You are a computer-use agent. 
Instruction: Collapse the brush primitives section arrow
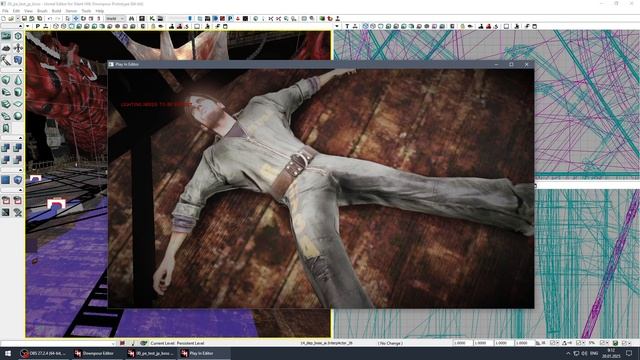[x=20, y=70]
